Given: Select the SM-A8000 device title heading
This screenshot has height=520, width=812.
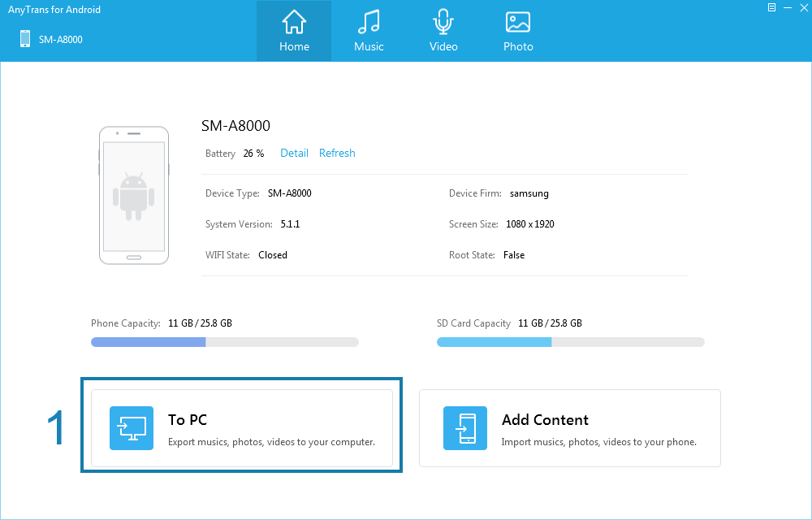Looking at the screenshot, I should (x=235, y=125).
